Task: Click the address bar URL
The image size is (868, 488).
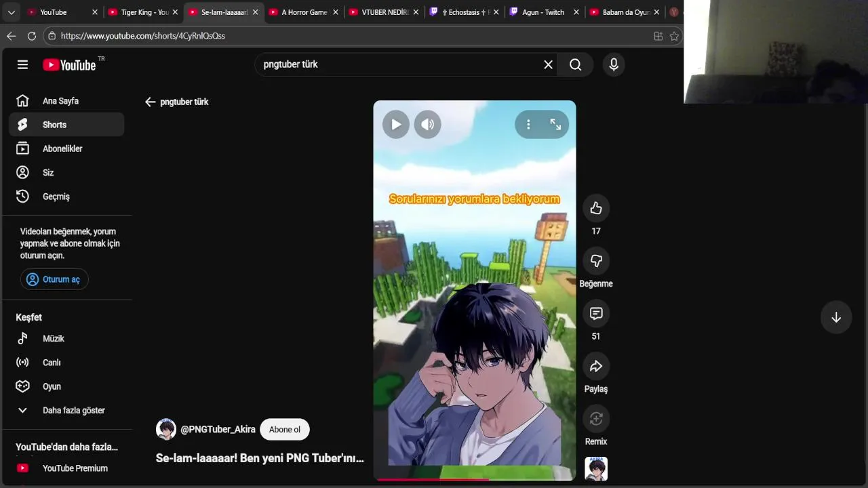Action: (x=142, y=36)
